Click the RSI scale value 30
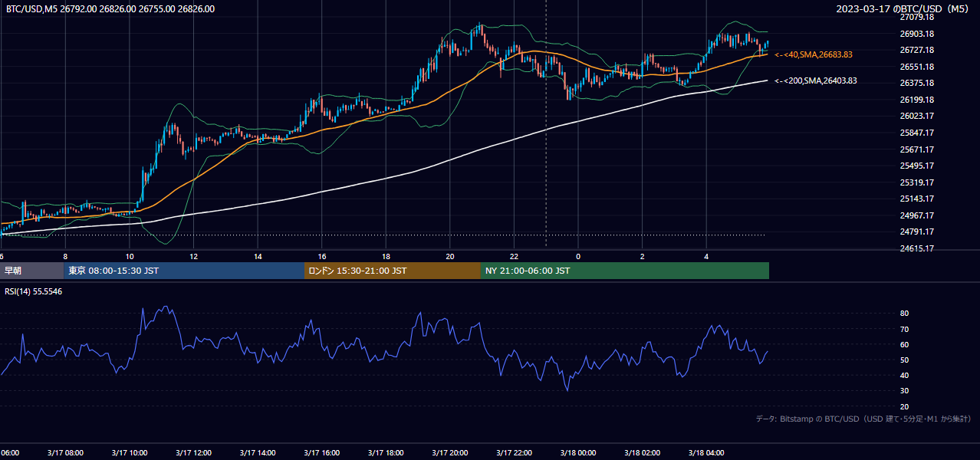The image size is (980, 460). click(x=904, y=391)
